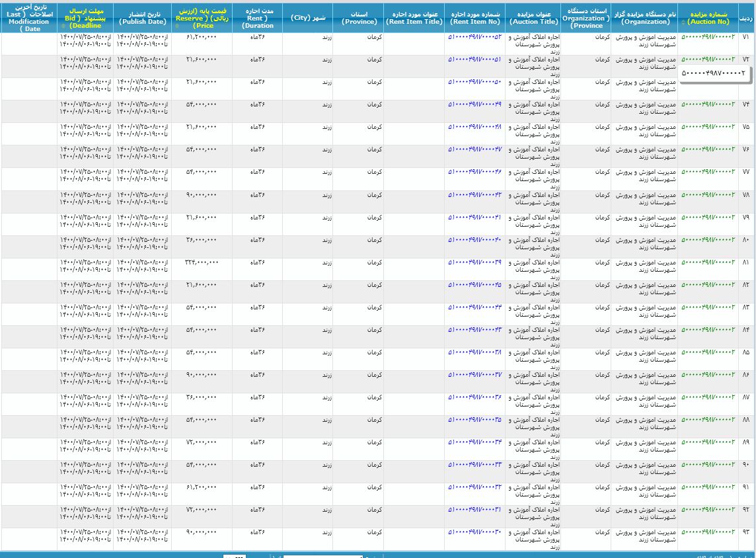Click the Rent Duration column header

pyautogui.click(x=258, y=18)
